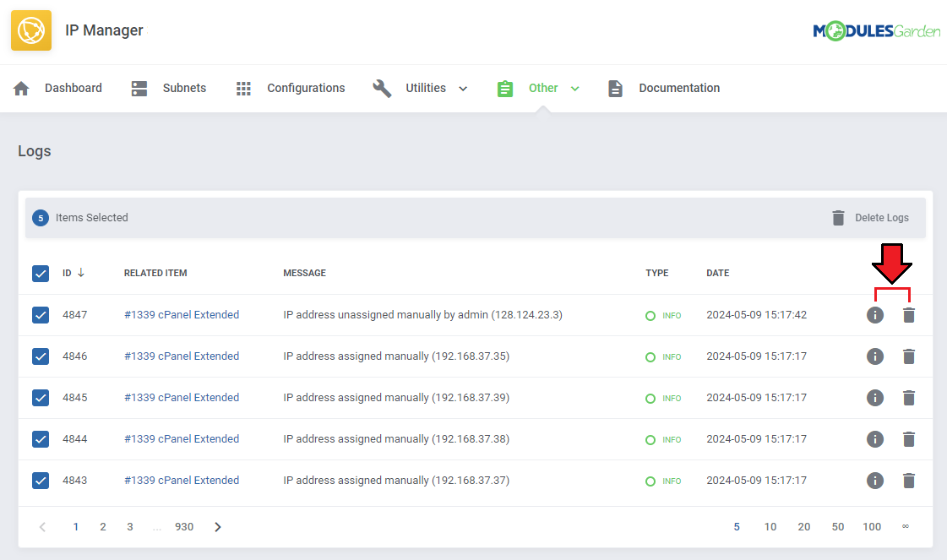The height and width of the screenshot is (560, 947).
Task: Click the Other clipboard icon
Action: (x=505, y=88)
